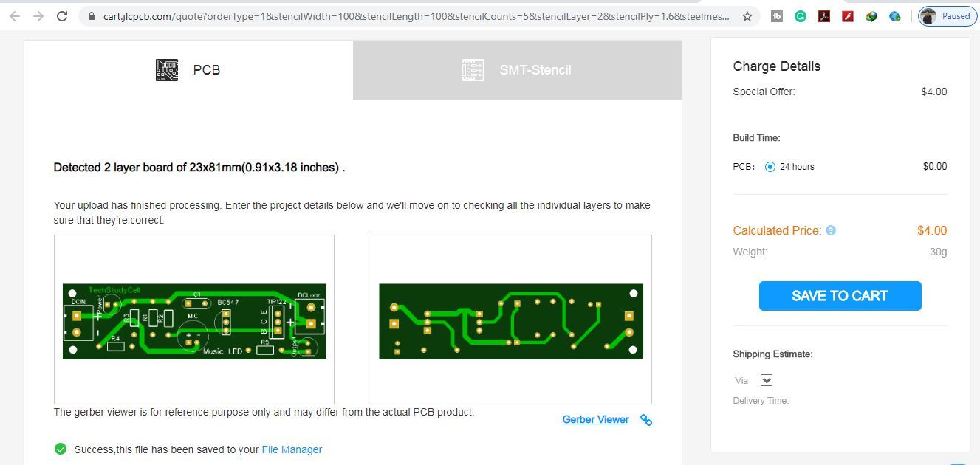Open the Gerber Viewer link
980x465 pixels.
[595, 419]
